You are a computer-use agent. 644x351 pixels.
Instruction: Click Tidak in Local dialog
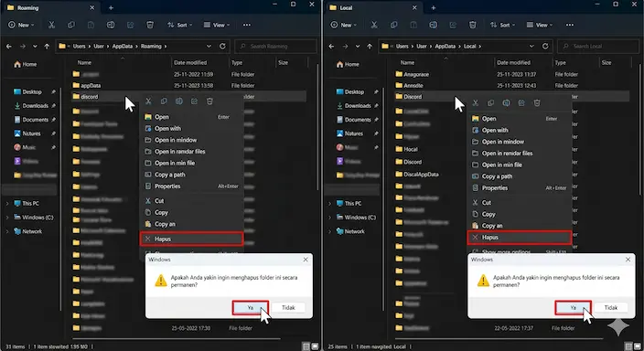click(x=611, y=307)
